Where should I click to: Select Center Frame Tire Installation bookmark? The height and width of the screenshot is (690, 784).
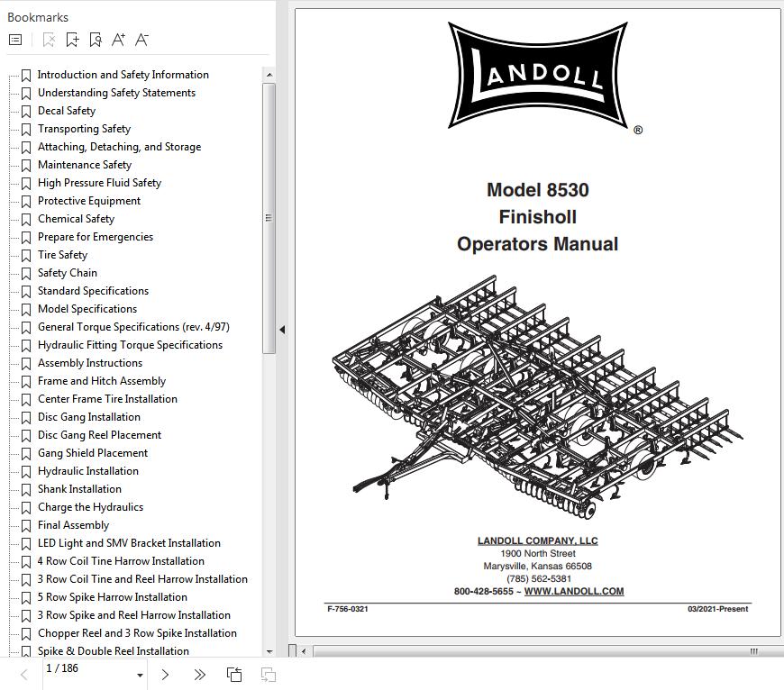pyautogui.click(x=107, y=398)
